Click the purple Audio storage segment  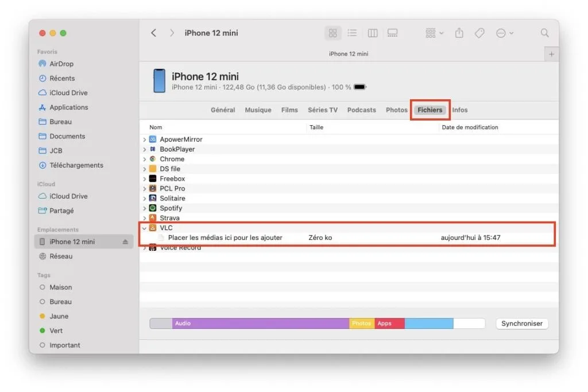coord(260,324)
